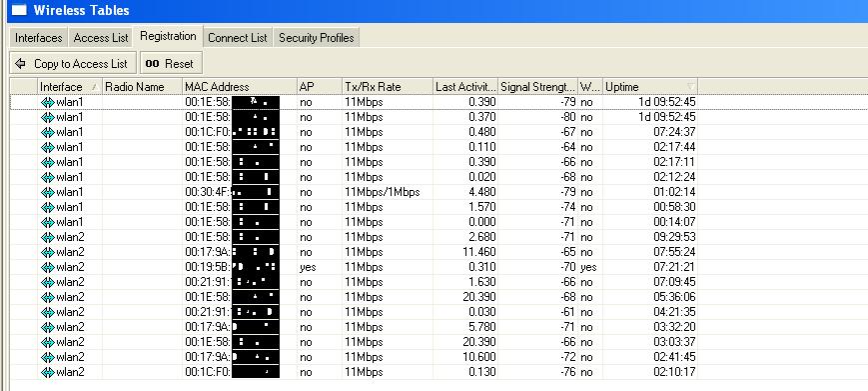This screenshot has width=868, height=391.
Task: Click the 11Mbps/1Mbps rate cell
Action: point(382,192)
